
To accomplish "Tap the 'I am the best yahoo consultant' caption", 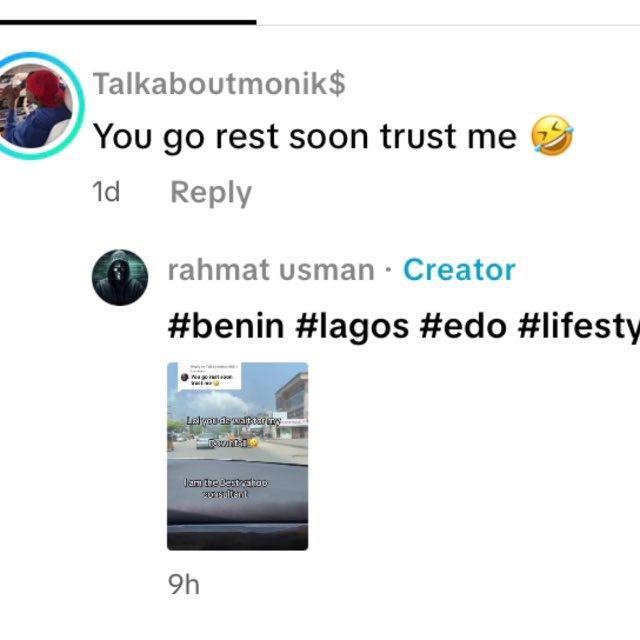I will click(226, 488).
